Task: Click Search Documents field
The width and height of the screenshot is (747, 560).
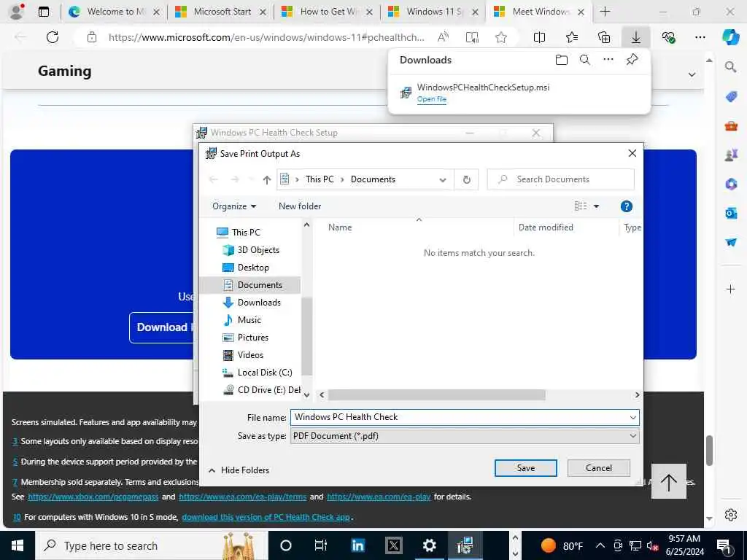Action: coord(561,179)
